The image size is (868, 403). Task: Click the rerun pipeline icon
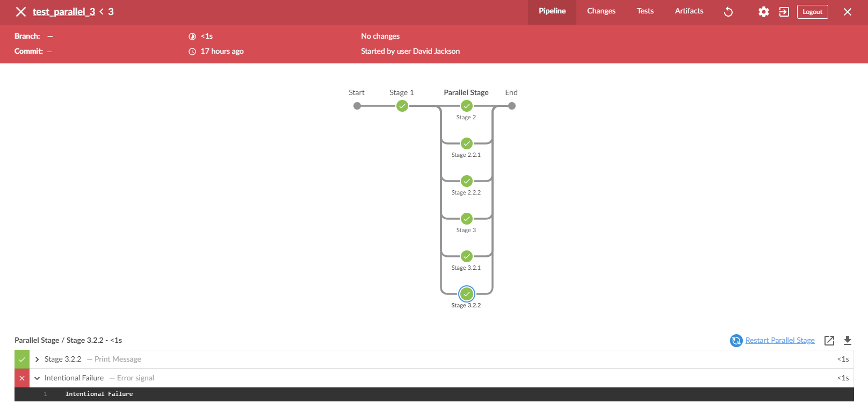click(728, 12)
